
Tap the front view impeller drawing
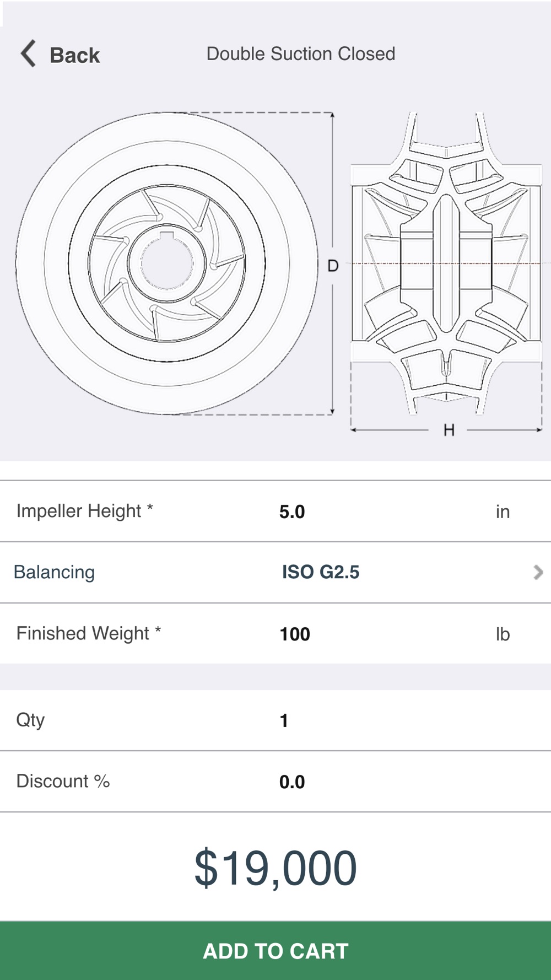coord(166,263)
